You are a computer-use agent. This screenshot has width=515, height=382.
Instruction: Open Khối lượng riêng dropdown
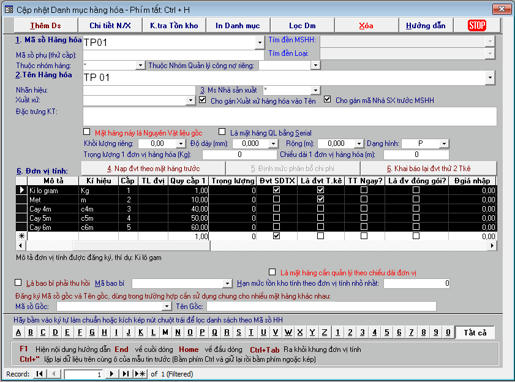pos(180,144)
